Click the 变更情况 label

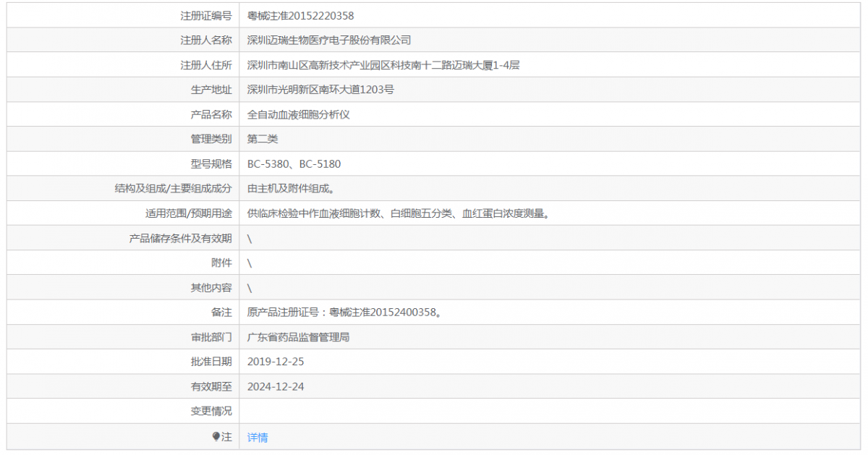[211, 412]
